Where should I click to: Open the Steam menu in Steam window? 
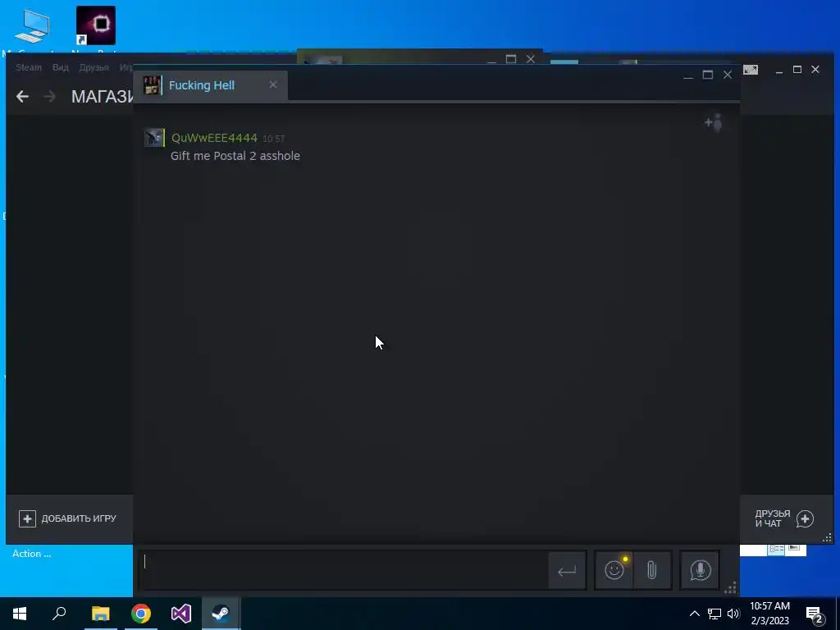(29, 67)
